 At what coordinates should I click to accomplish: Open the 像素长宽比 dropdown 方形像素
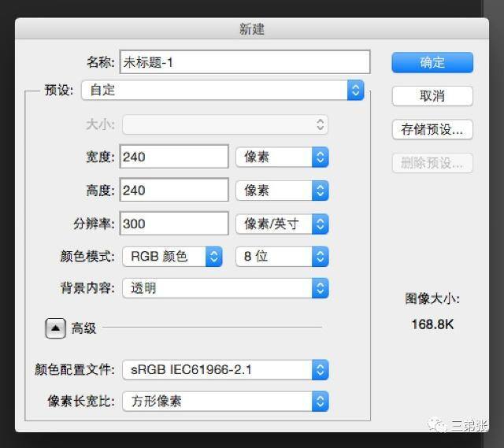225,401
